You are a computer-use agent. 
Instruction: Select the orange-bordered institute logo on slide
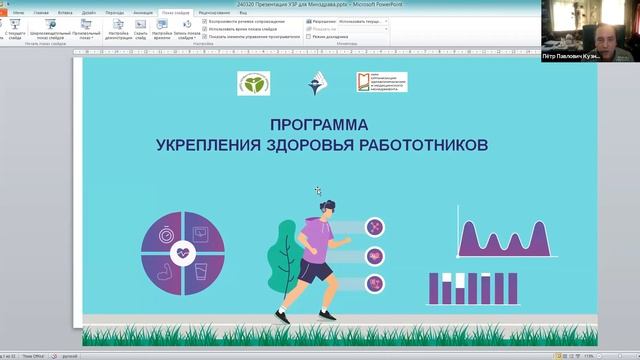coord(382,82)
